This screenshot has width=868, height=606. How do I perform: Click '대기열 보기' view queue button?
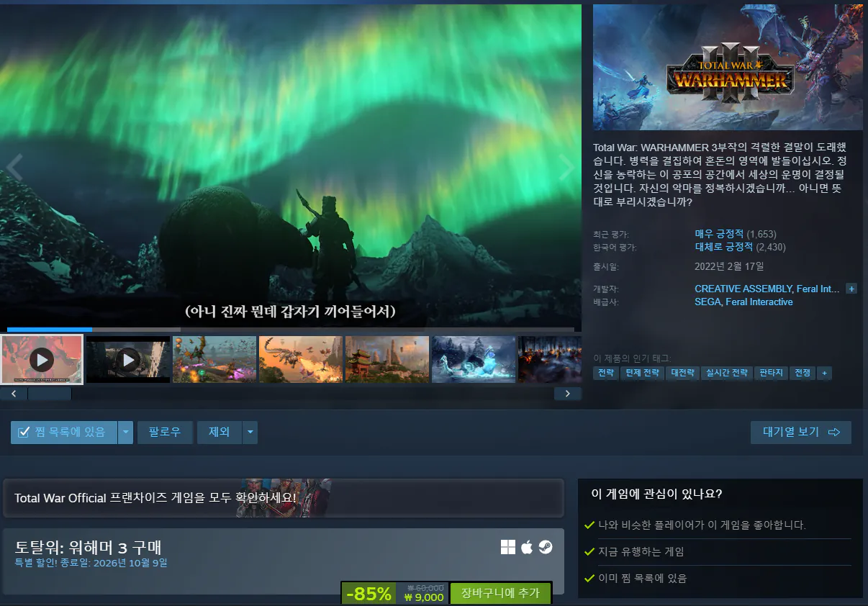click(801, 432)
